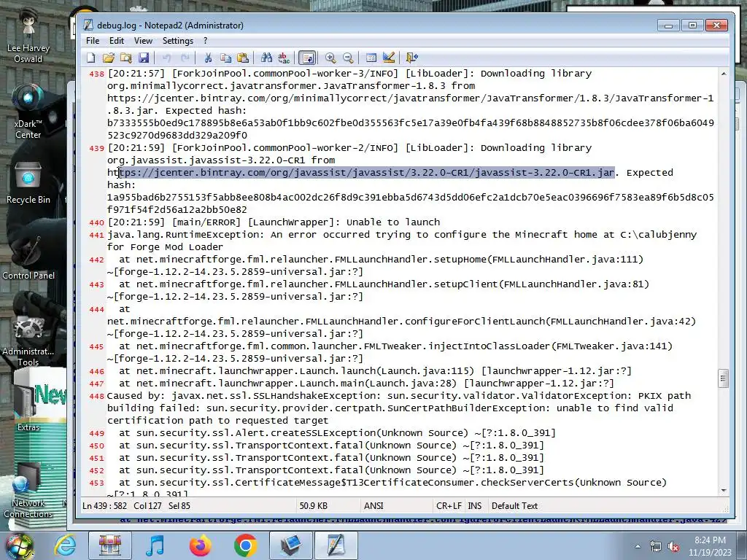Click line number 448 in margin
The width and height of the screenshot is (747, 560).
[x=96, y=396]
